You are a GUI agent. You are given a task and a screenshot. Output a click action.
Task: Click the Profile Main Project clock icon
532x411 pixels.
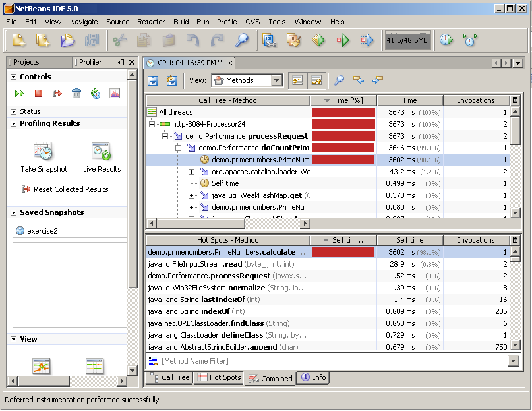click(x=446, y=40)
